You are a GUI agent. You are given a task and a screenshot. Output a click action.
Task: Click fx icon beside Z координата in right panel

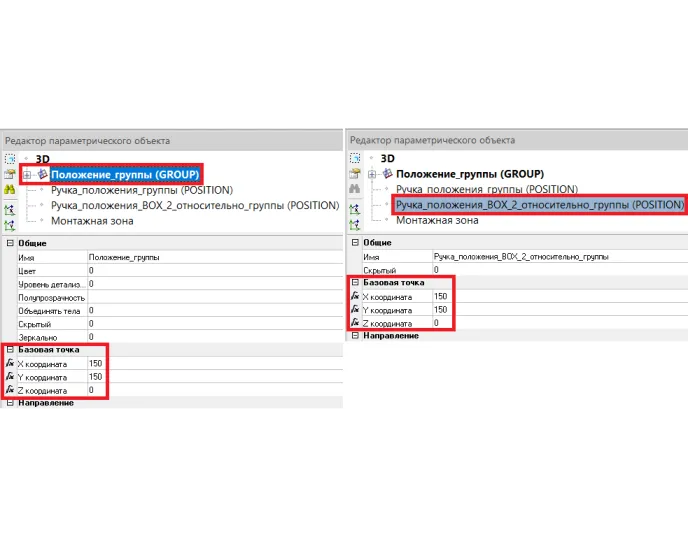355,322
